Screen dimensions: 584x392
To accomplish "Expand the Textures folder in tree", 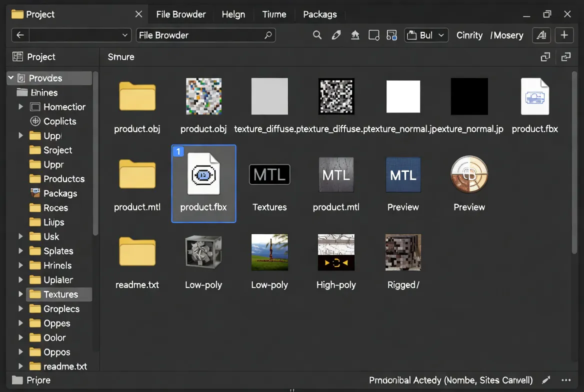I will click(x=21, y=294).
